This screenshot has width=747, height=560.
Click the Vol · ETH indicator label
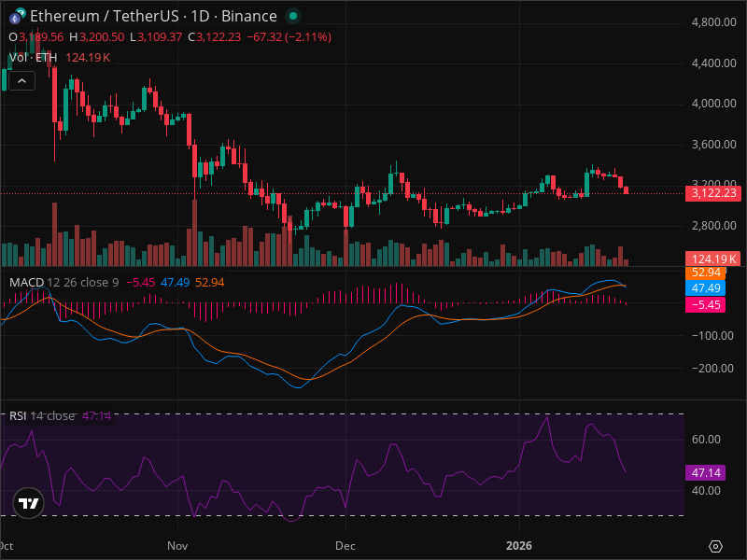(34, 58)
